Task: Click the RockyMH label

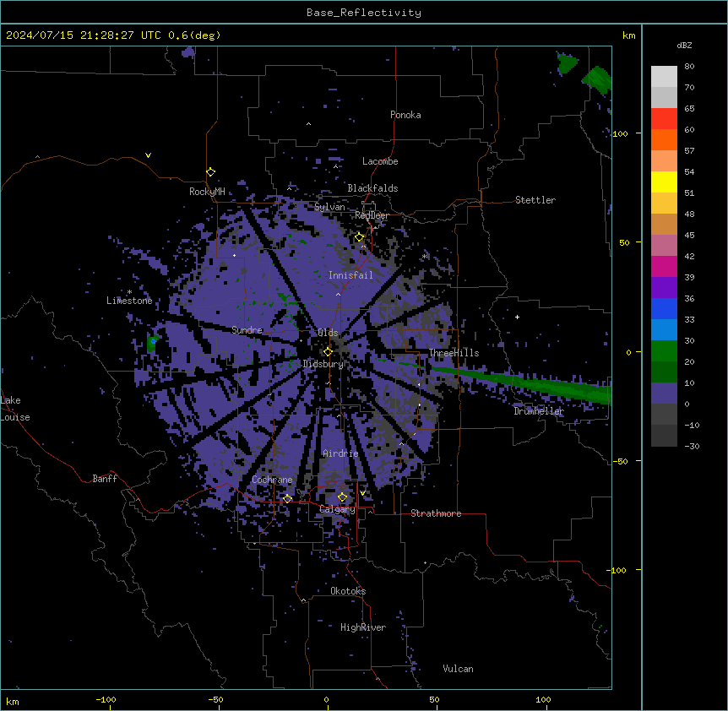Action: pyautogui.click(x=207, y=192)
